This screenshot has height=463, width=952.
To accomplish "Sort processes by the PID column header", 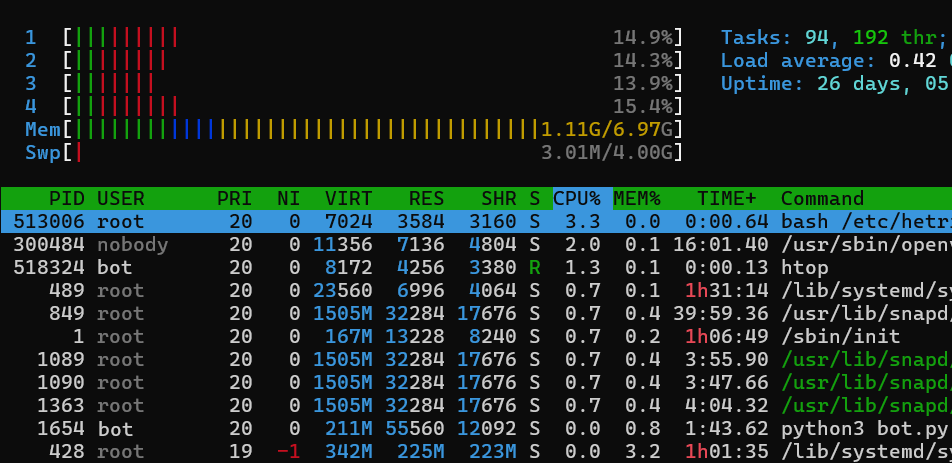I will click(x=67, y=198).
